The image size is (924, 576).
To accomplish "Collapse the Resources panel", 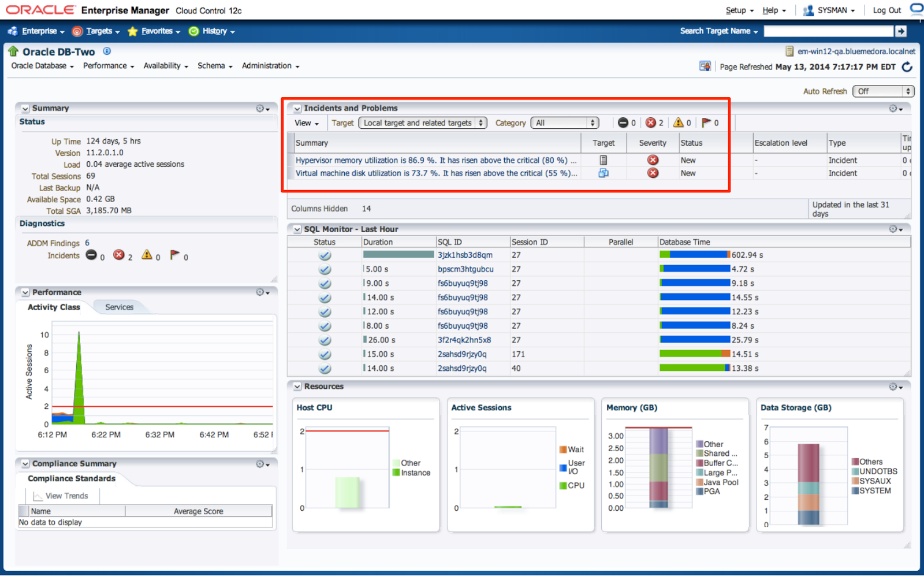I will [297, 387].
